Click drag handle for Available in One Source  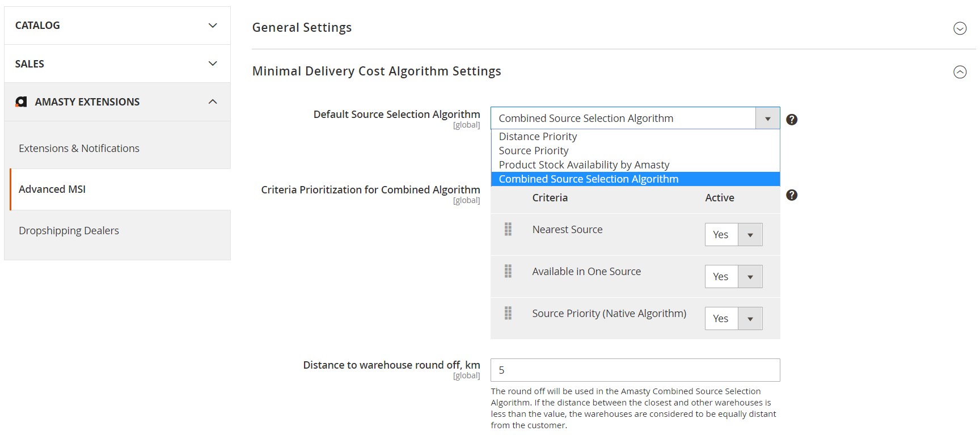click(x=508, y=272)
